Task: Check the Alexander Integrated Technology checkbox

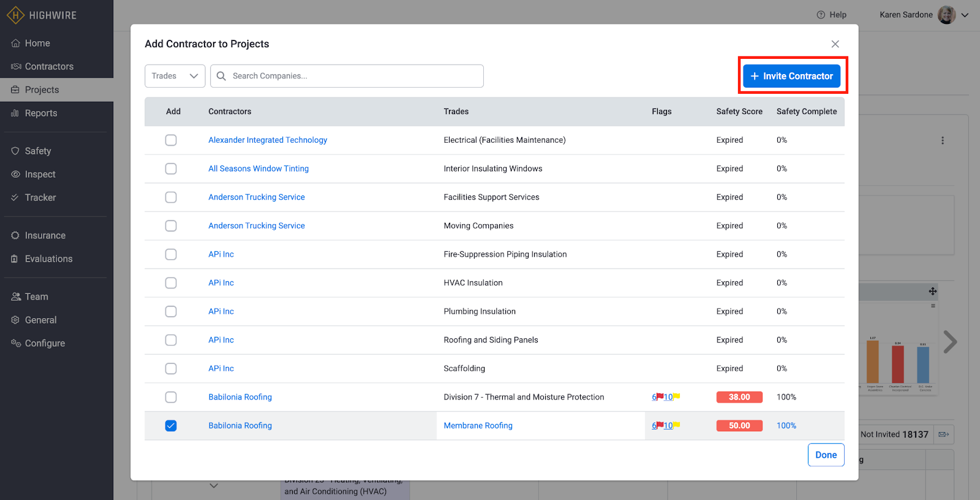Action: pyautogui.click(x=171, y=140)
